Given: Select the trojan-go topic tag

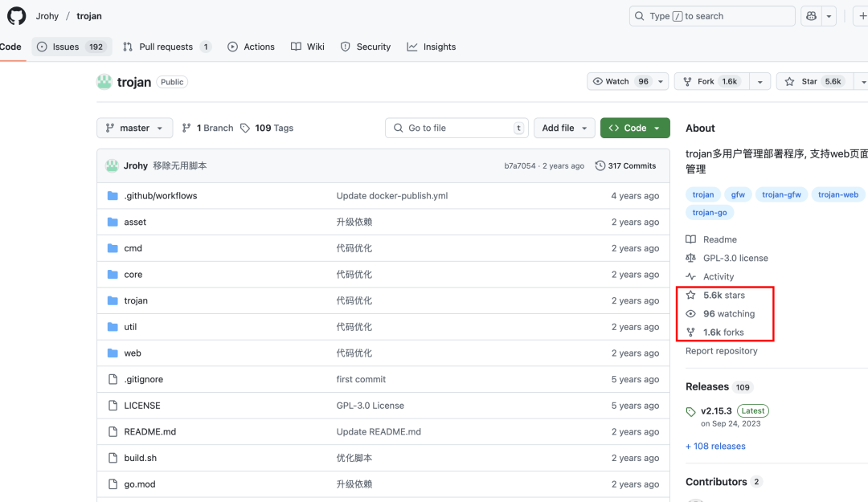Looking at the screenshot, I should pos(710,213).
